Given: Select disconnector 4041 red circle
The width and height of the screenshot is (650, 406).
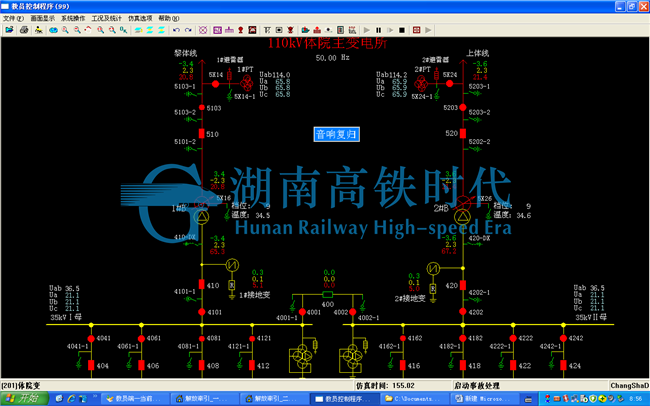Looking at the screenshot, I should coord(91,338).
